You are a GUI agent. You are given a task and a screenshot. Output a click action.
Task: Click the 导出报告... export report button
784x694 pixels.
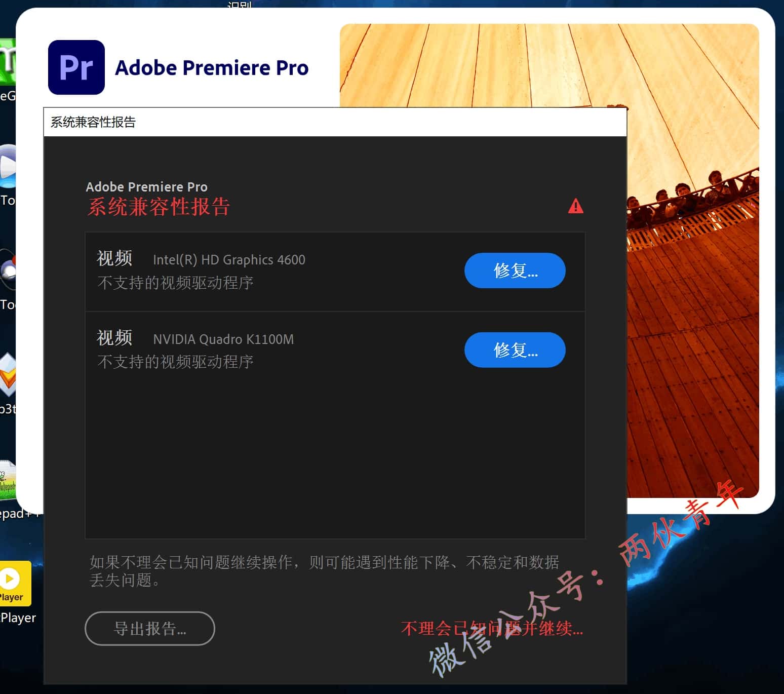[x=150, y=629]
